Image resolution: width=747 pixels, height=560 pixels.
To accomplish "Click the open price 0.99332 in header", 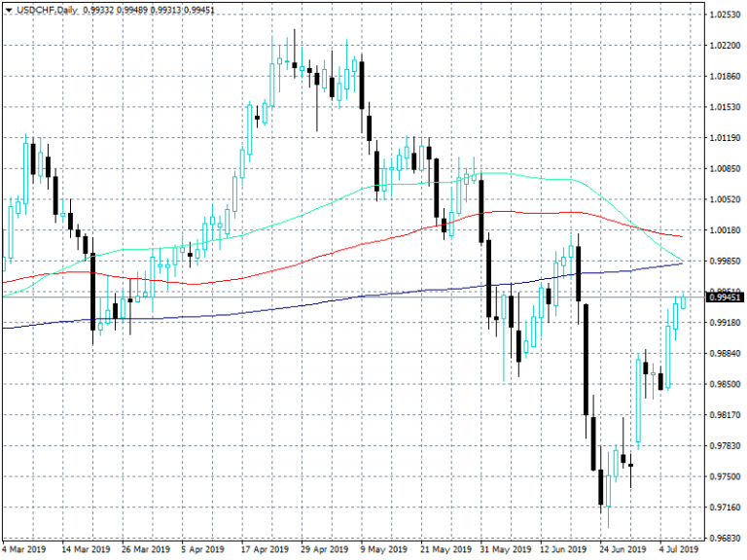I will (100, 10).
